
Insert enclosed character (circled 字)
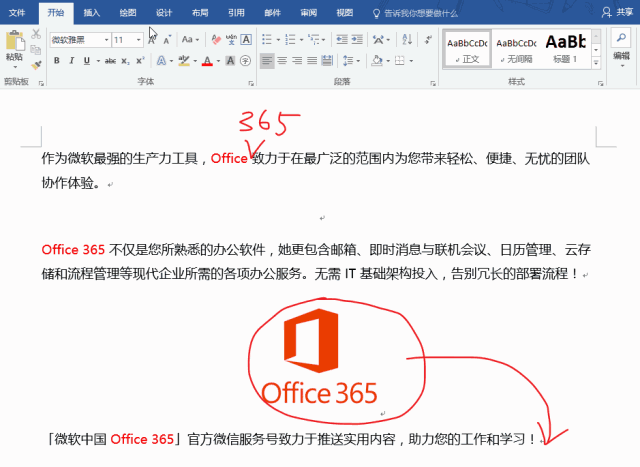coord(245,61)
